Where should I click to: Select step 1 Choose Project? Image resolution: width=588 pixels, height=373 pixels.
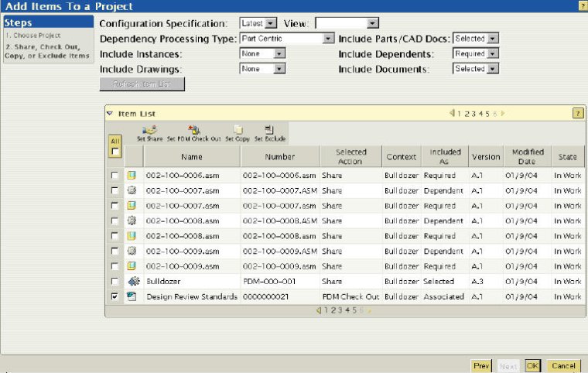click(x=33, y=36)
